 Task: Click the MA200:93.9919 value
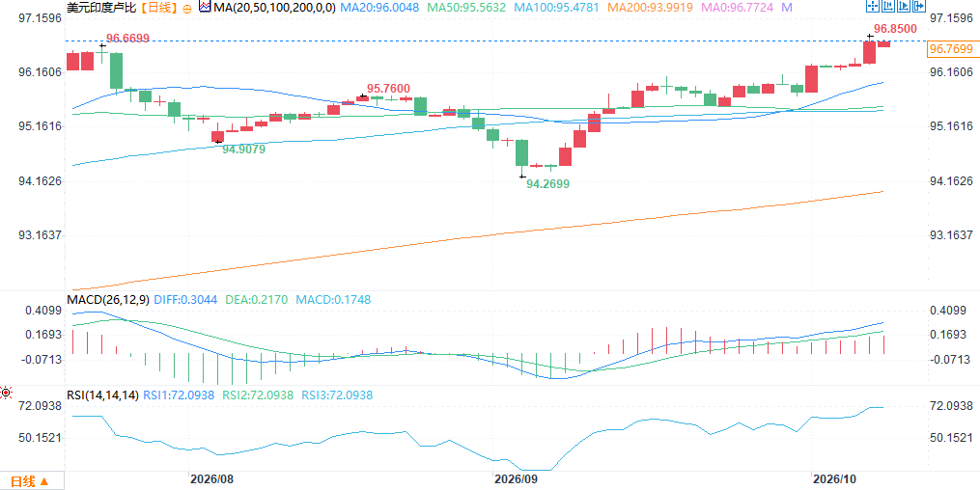click(x=648, y=8)
